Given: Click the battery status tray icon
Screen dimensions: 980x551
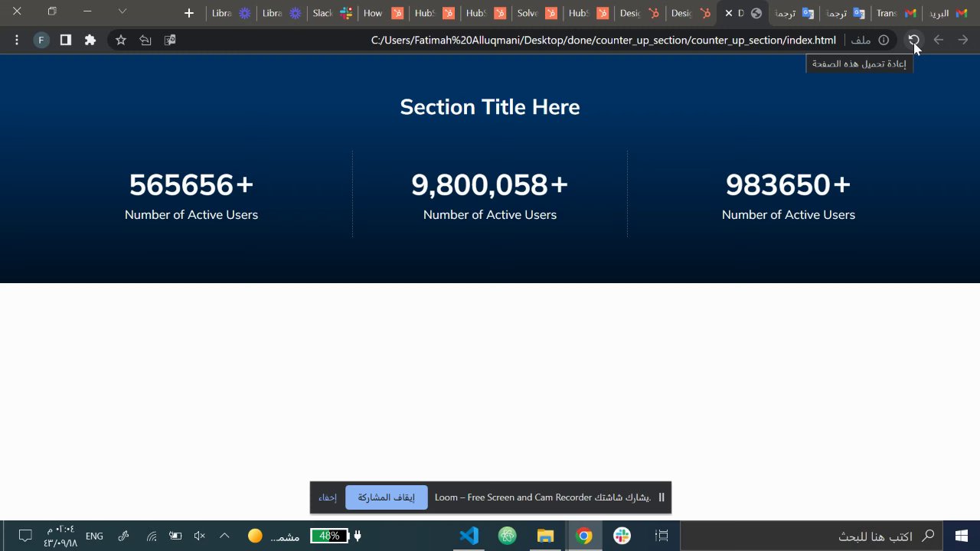Looking at the screenshot, I should [175, 536].
